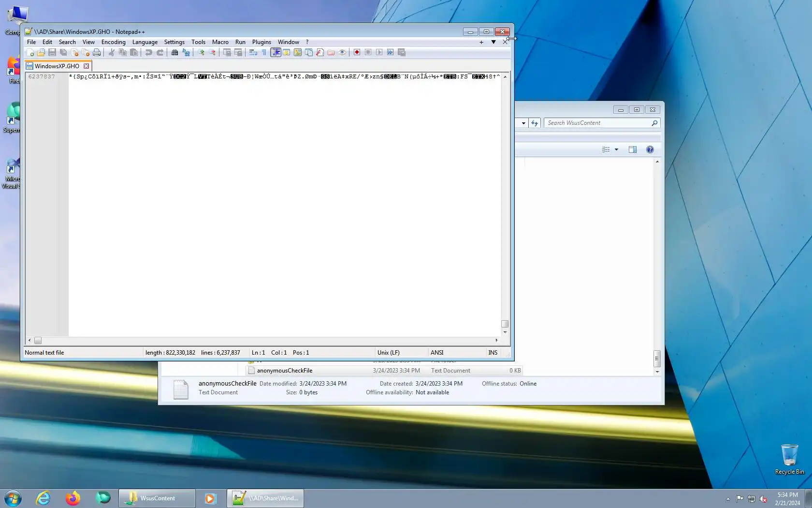
Task: Open the Document List panel icon
Action: 309,52
